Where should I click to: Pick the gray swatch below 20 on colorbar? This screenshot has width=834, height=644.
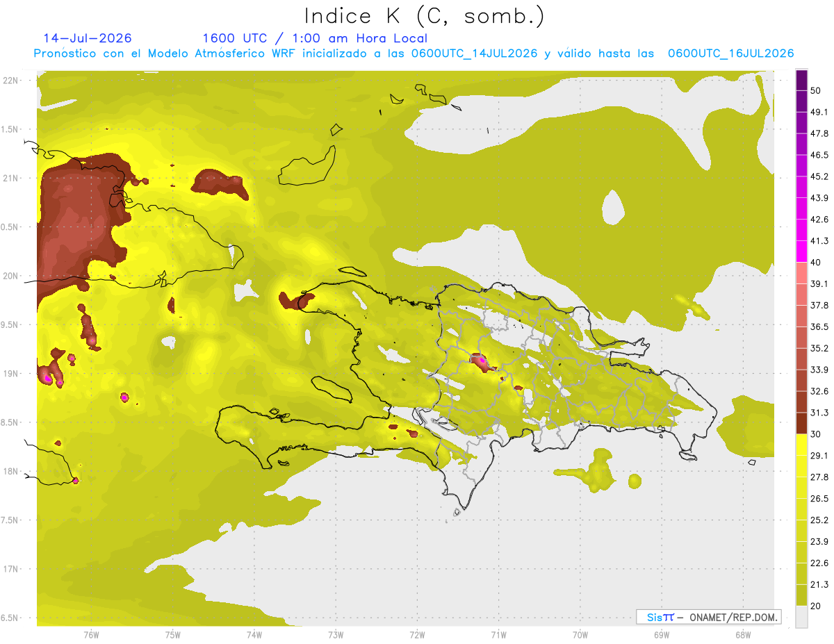[x=801, y=617]
